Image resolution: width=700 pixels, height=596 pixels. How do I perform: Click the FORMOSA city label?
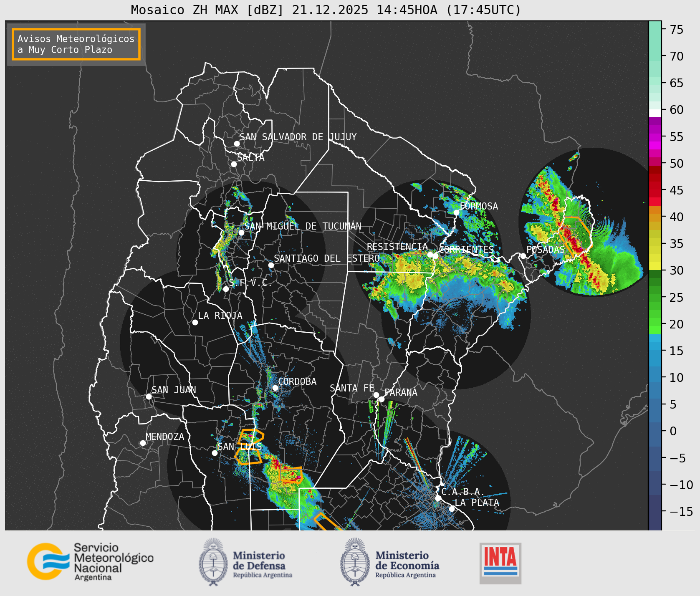click(479, 206)
